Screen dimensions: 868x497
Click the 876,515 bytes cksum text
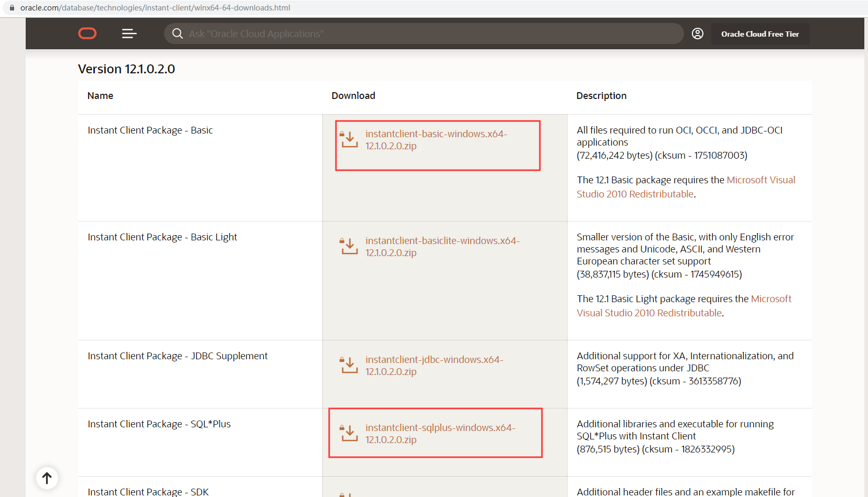click(x=656, y=449)
